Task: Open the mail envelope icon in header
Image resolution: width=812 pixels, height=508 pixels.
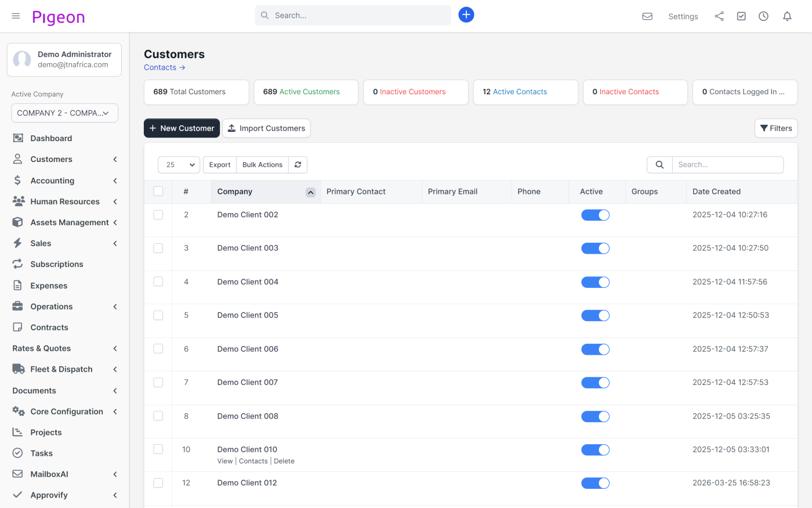Action: tap(647, 16)
